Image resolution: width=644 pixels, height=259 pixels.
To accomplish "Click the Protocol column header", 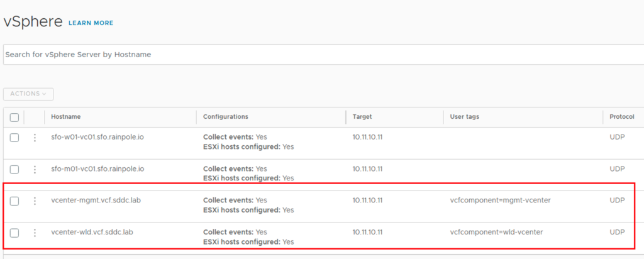I will (x=621, y=117).
